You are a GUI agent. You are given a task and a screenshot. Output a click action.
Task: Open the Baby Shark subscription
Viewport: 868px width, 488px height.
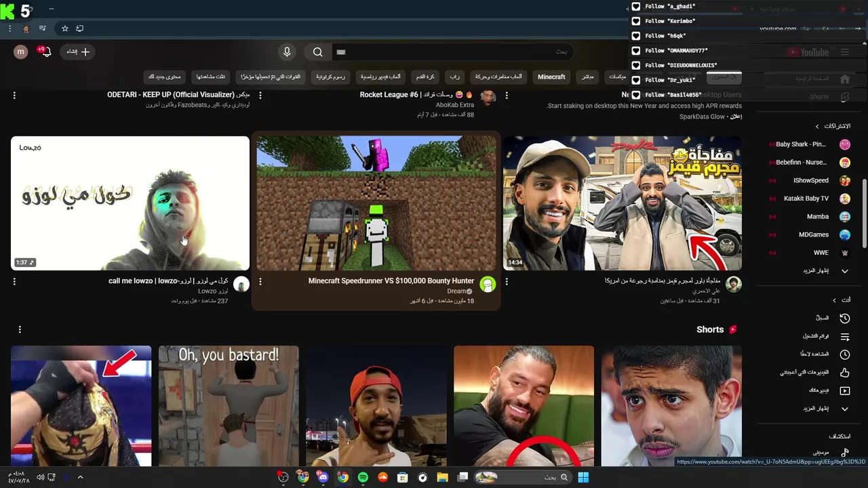point(810,144)
